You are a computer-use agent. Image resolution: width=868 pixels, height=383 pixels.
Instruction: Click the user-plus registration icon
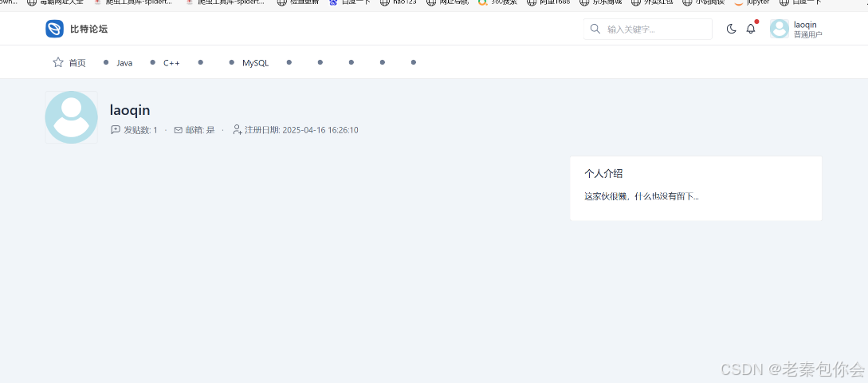pyautogui.click(x=238, y=130)
